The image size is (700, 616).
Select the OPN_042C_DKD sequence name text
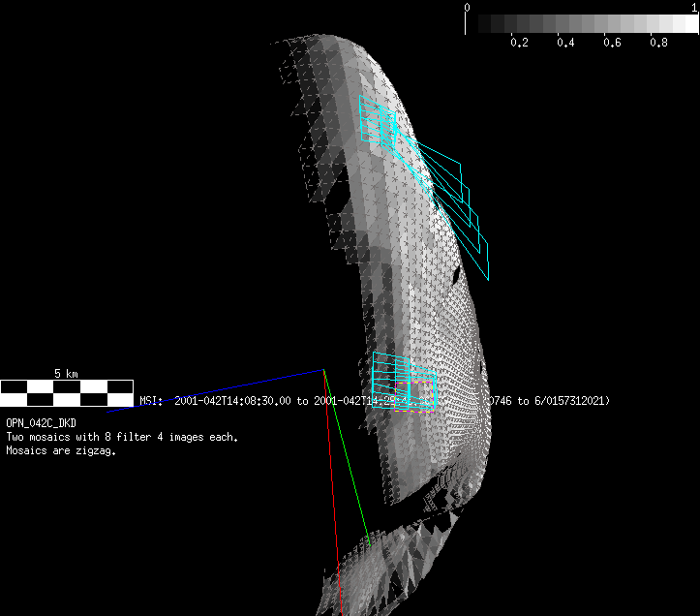coord(41,424)
